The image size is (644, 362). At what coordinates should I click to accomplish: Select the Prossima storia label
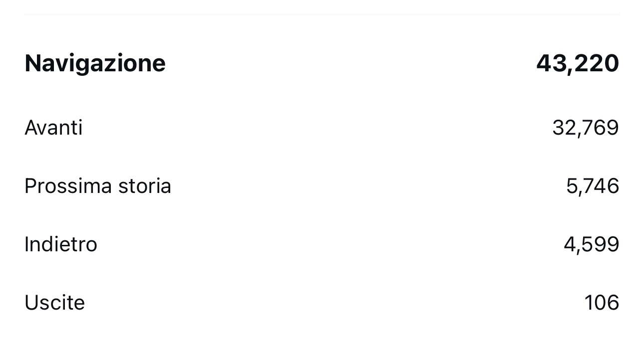point(98,186)
